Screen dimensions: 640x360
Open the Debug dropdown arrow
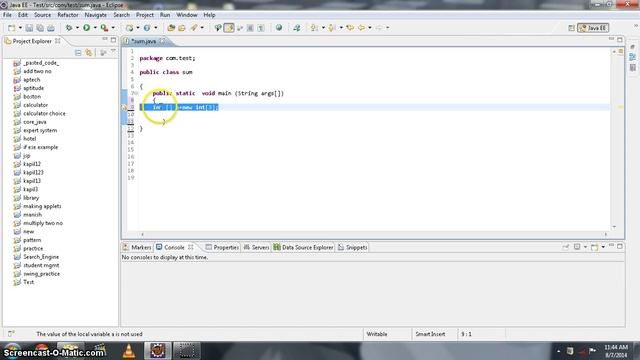[77, 28]
